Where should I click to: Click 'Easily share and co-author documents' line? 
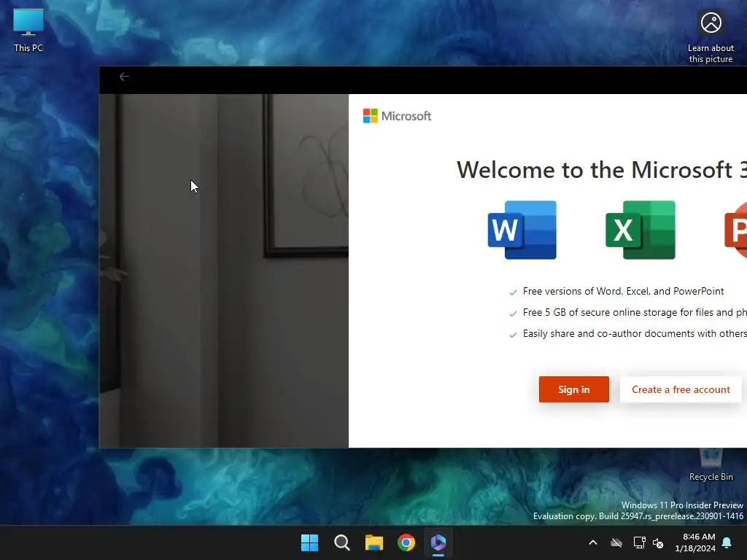(635, 333)
